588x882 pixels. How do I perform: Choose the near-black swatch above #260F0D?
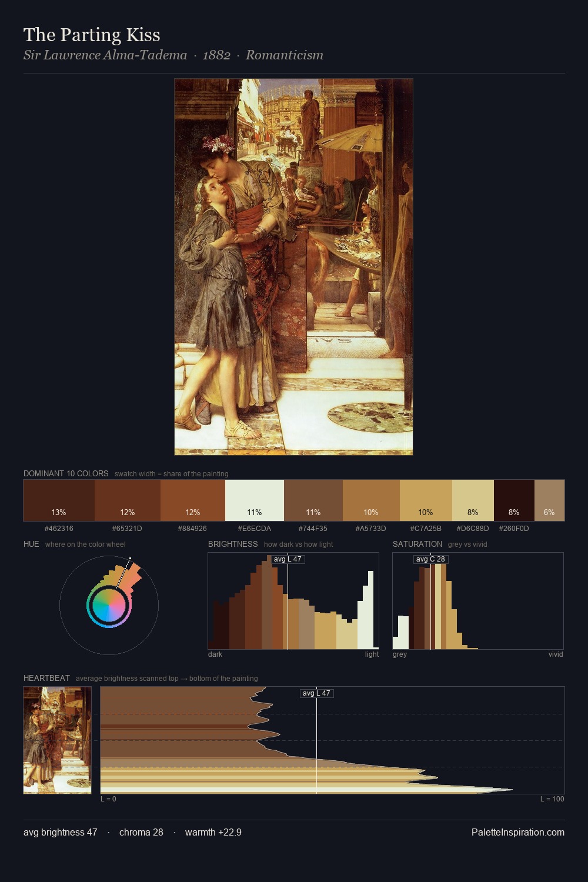pyautogui.click(x=514, y=500)
